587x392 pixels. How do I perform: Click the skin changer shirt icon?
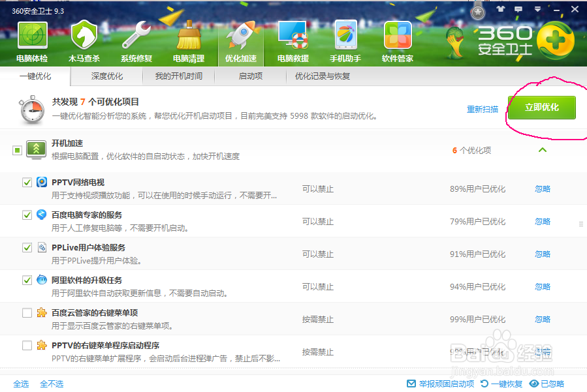[x=500, y=9]
